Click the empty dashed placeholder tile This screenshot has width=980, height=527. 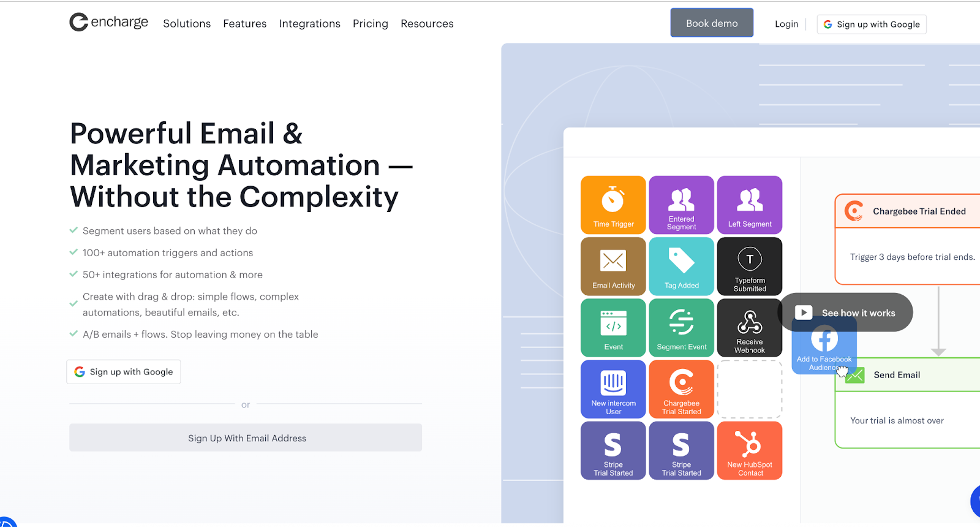(750, 389)
